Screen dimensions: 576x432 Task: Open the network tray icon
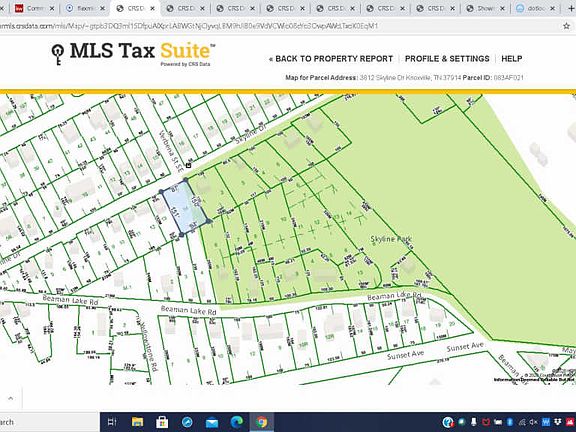coord(522,422)
